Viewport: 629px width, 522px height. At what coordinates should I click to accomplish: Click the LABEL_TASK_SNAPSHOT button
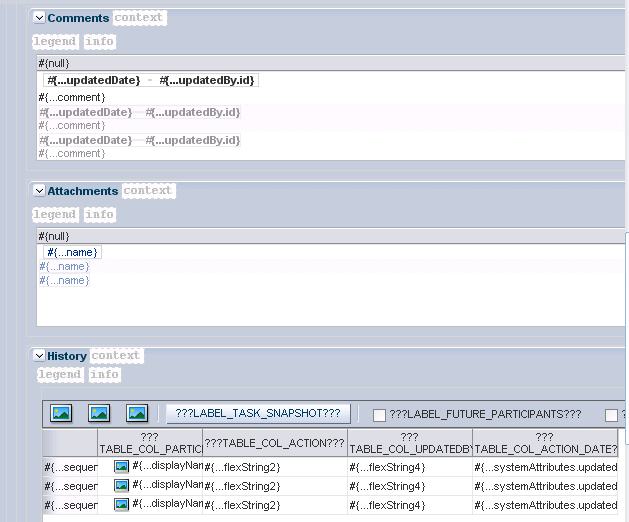tap(258, 414)
